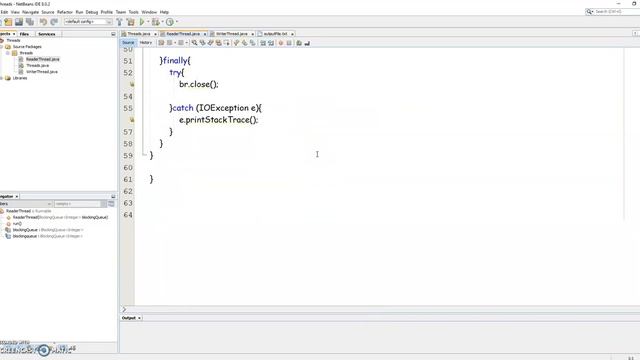Save the current file from the toolbar

[x=19, y=22]
